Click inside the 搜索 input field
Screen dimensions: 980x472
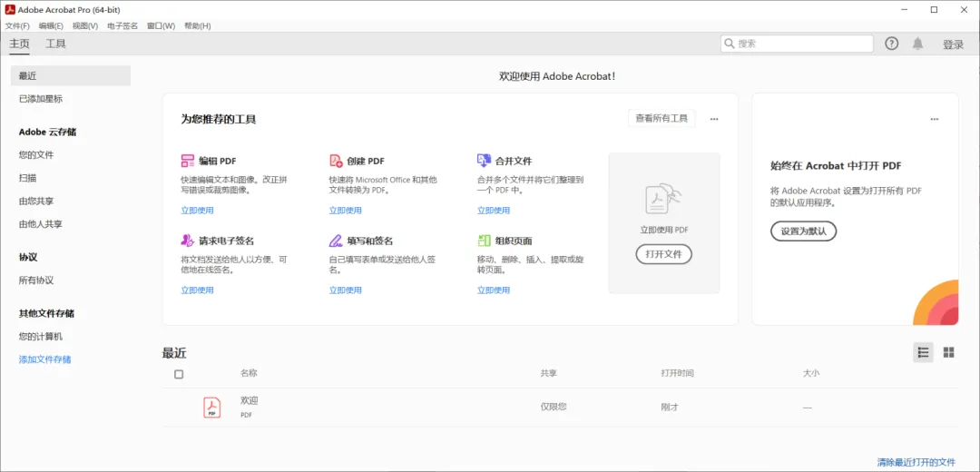pos(797,44)
